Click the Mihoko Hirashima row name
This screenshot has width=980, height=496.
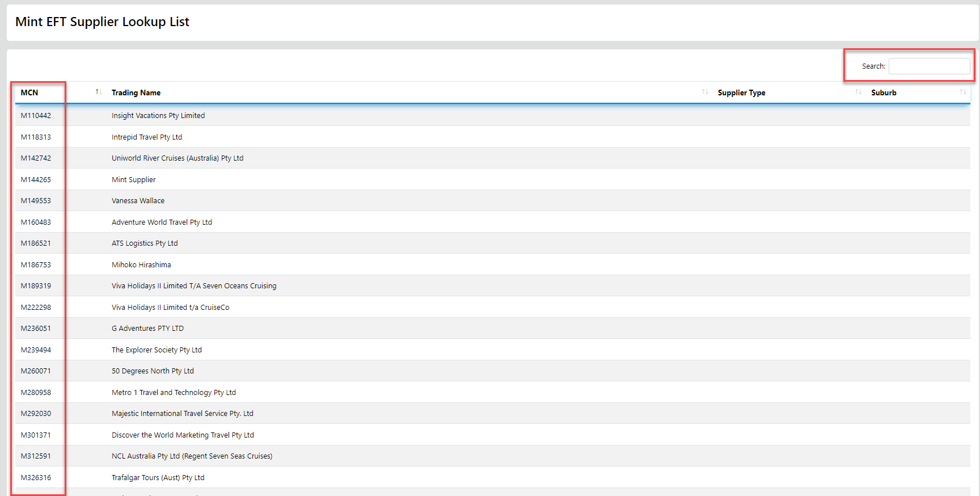[141, 265]
